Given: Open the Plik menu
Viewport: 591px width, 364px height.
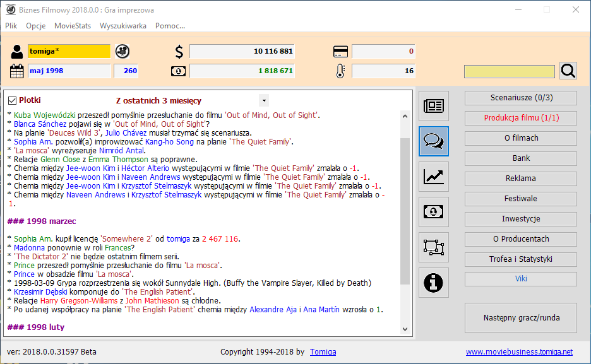Looking at the screenshot, I should 11,26.
